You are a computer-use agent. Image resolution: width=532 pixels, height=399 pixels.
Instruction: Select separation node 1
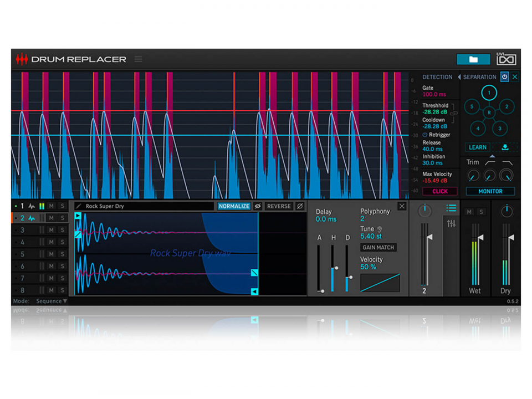[489, 93]
